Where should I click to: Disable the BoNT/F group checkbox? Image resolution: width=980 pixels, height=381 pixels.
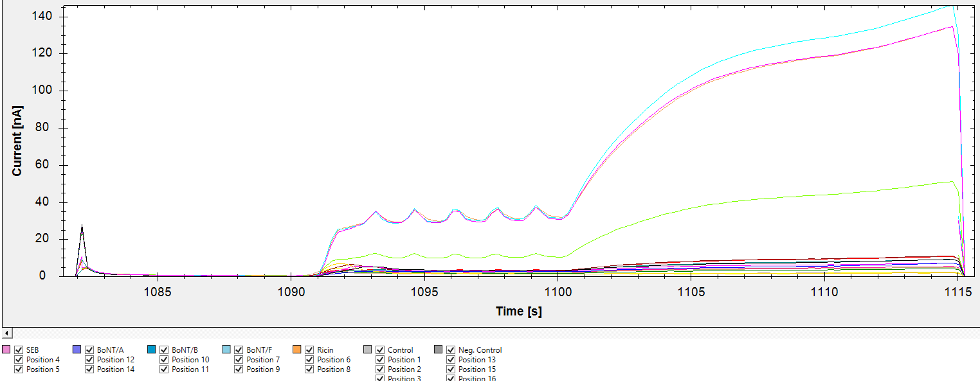tap(239, 350)
